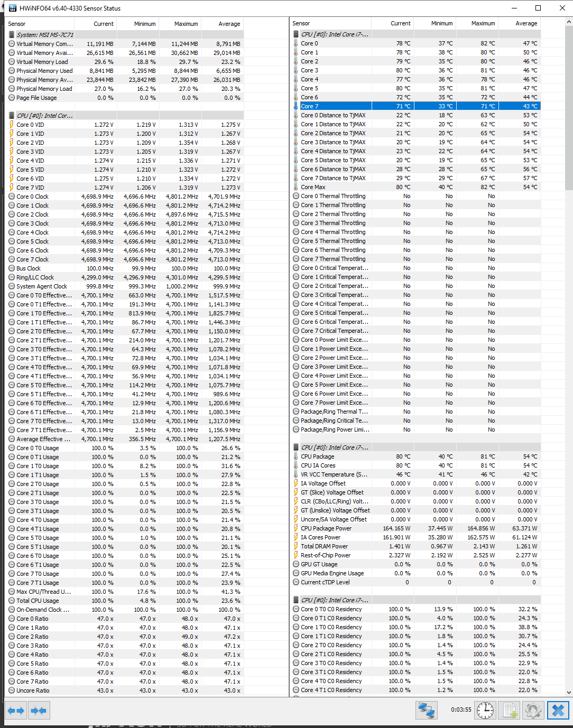Click the HWiNFO64 title bar app icon
This screenshot has width=573, height=728.
tap(13, 8)
